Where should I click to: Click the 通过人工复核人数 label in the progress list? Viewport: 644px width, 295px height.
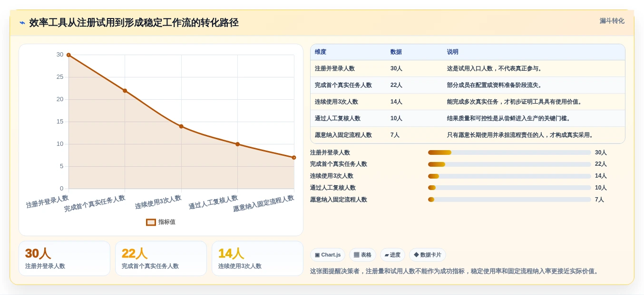tap(333, 188)
